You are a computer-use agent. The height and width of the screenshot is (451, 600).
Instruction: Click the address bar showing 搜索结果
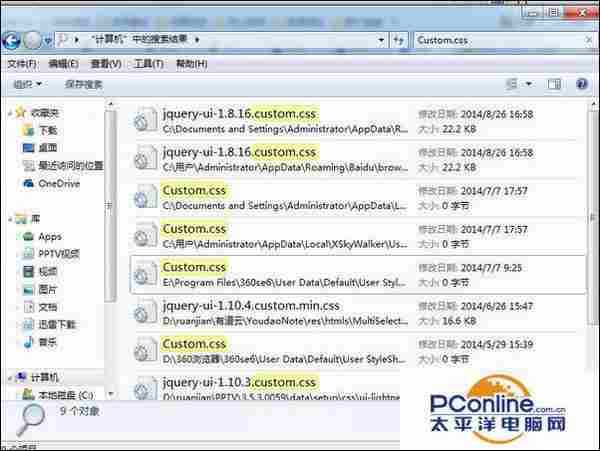pos(230,40)
